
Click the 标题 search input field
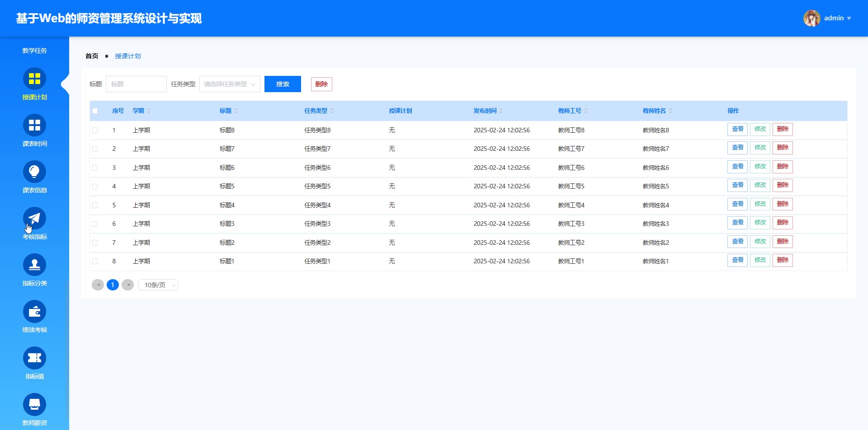tap(136, 84)
